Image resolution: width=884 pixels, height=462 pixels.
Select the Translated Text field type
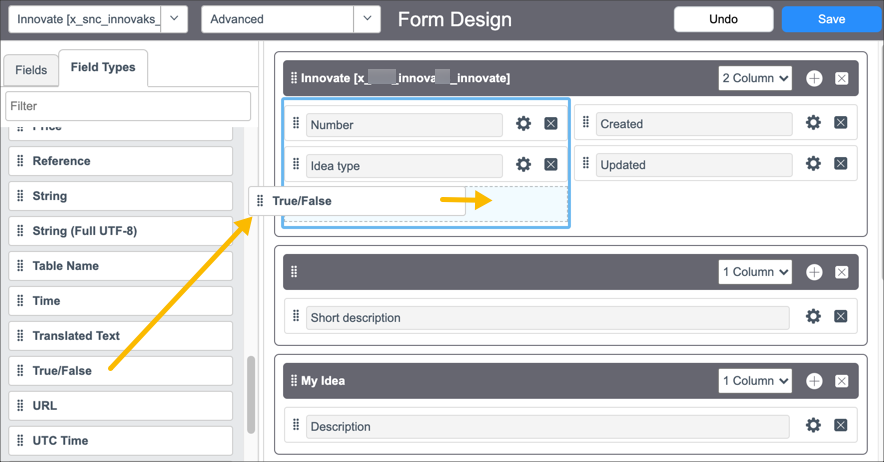click(x=121, y=336)
